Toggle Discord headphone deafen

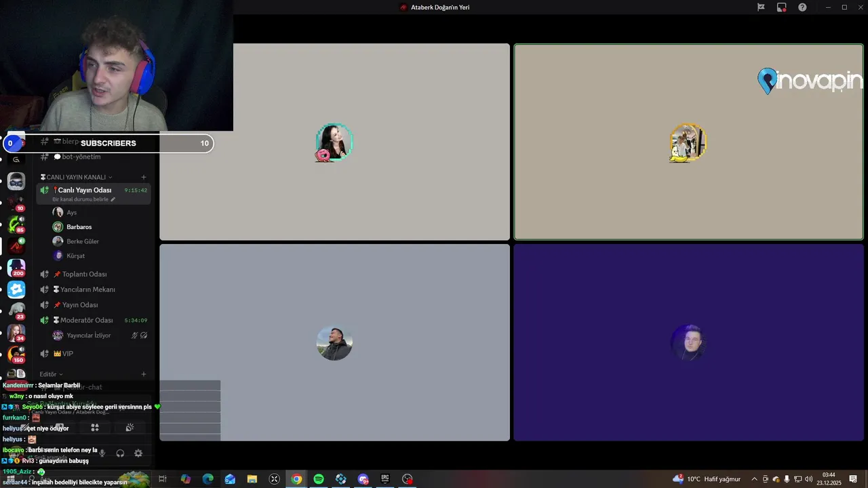(120, 453)
